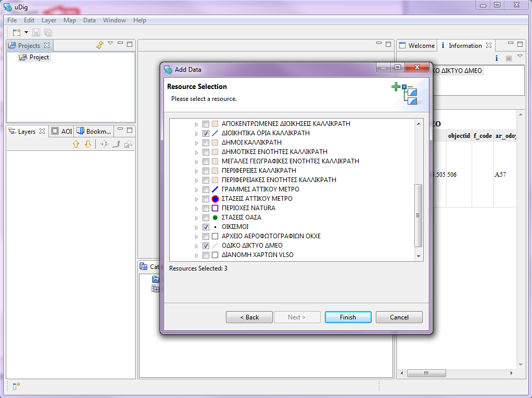Click the Save toolbar icon

pos(36,33)
